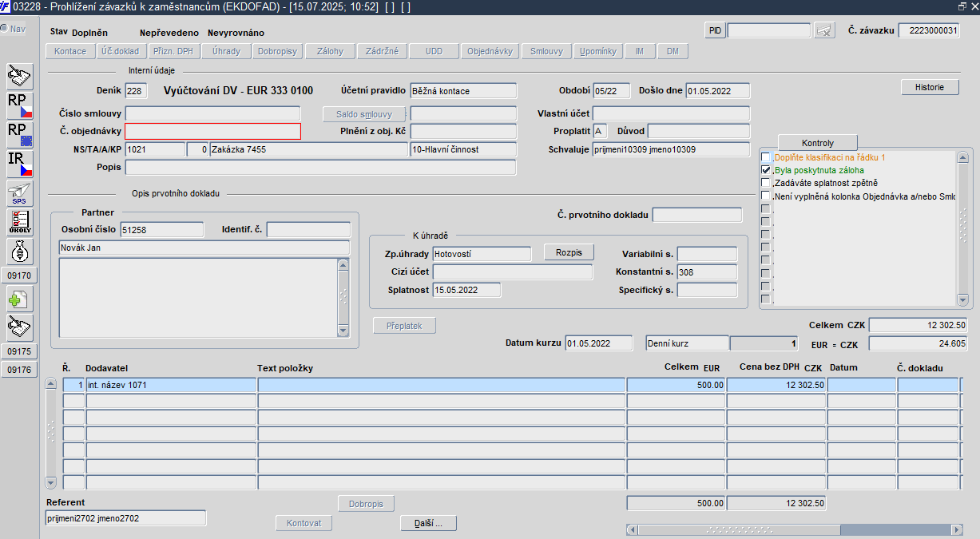Open the RP icon with Czech flag
This screenshot has width=980, height=539.
pos(20,105)
